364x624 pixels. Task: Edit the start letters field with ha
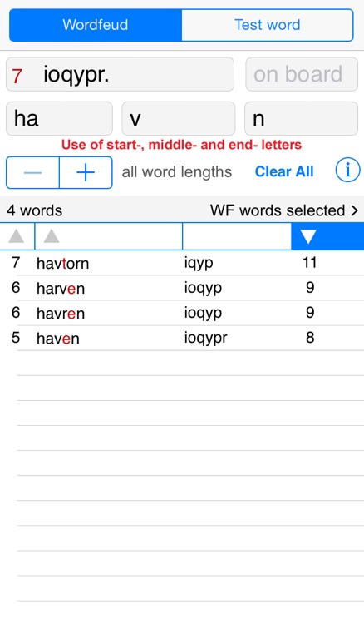click(59, 119)
